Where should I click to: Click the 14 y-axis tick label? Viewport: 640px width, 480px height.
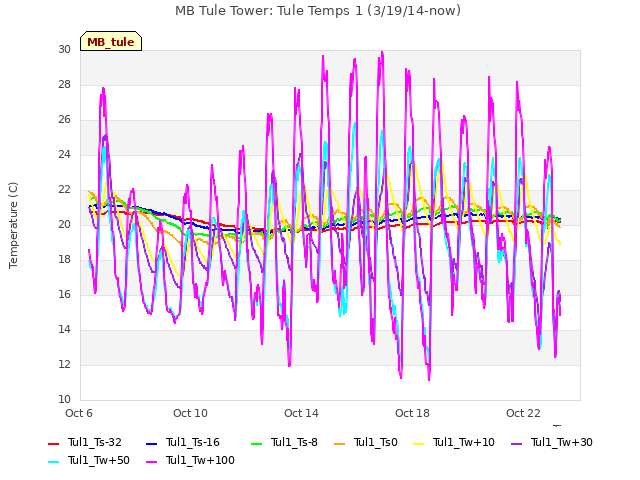pyautogui.click(x=64, y=329)
